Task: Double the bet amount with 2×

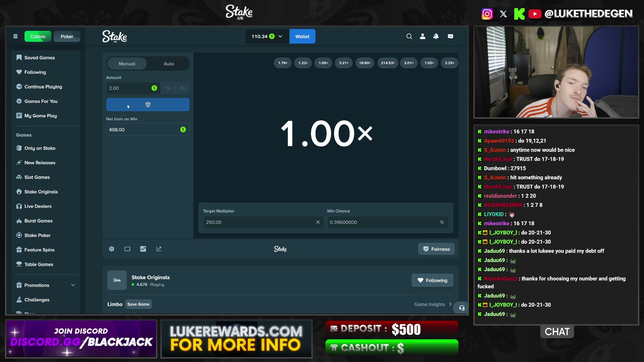Action: tap(182, 88)
